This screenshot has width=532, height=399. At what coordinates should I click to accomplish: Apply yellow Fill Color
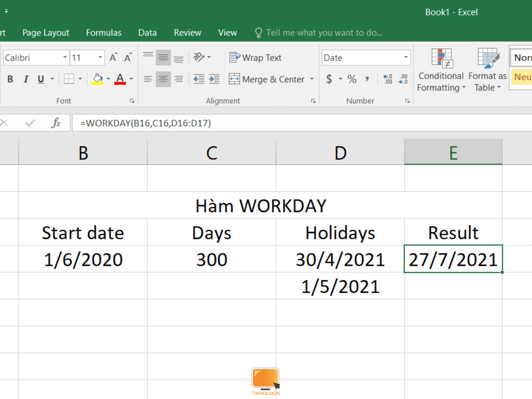[97, 79]
